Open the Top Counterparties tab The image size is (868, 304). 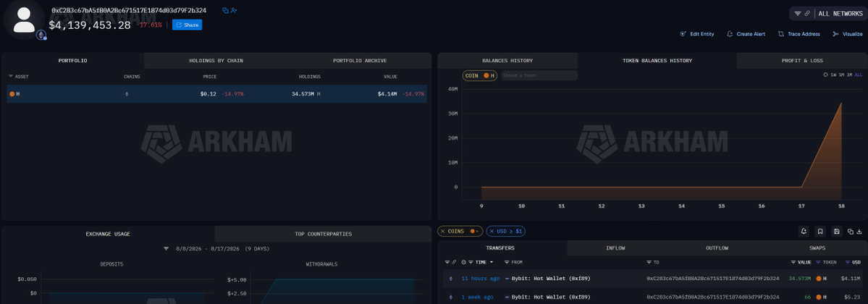324,234
